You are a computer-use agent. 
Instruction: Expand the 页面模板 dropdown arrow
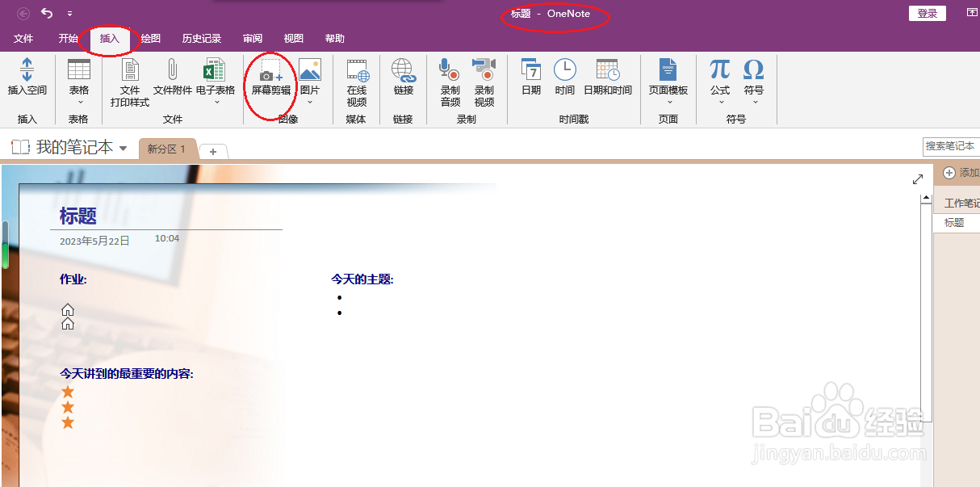(668, 103)
